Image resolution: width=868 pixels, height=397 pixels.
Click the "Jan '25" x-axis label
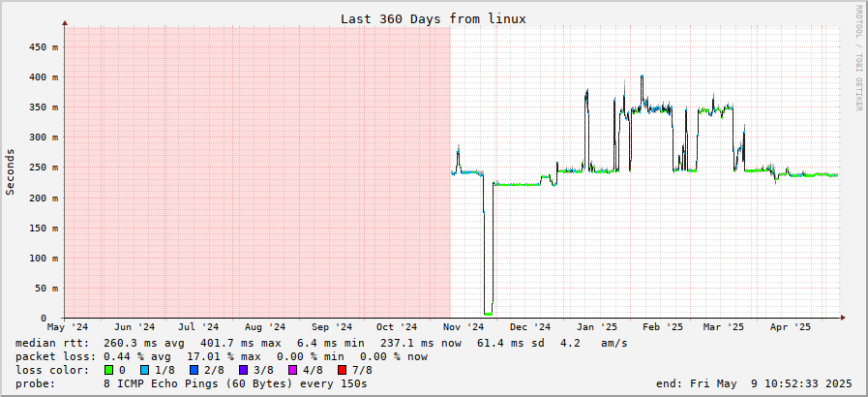coord(597,327)
